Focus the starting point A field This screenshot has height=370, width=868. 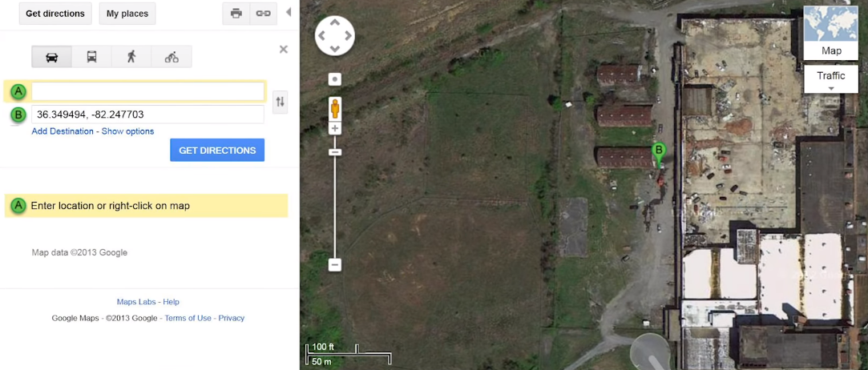click(x=147, y=91)
